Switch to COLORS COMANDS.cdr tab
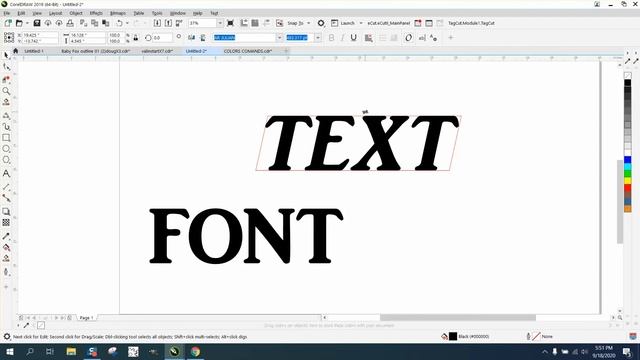Viewport: 640px width, 360px height. pyautogui.click(x=248, y=51)
